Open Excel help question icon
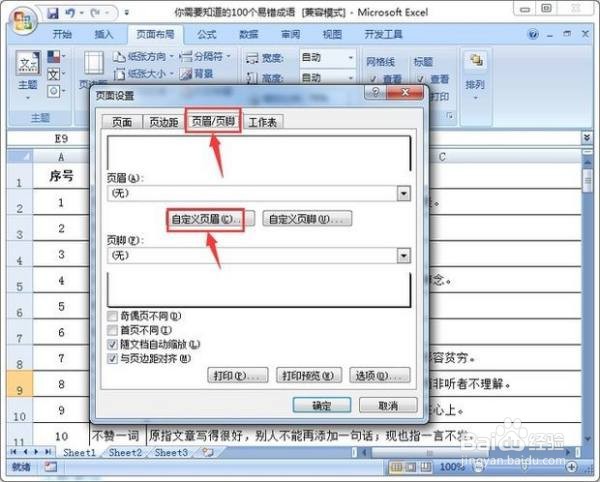 [533, 34]
